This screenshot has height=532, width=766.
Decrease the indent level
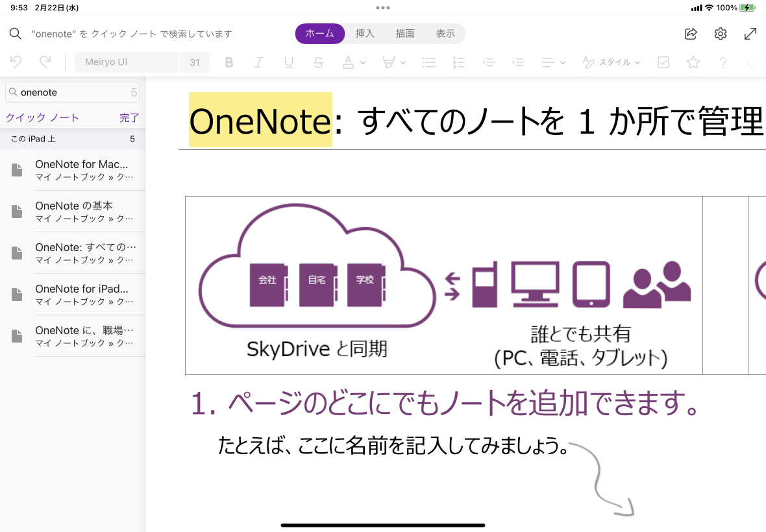(488, 62)
